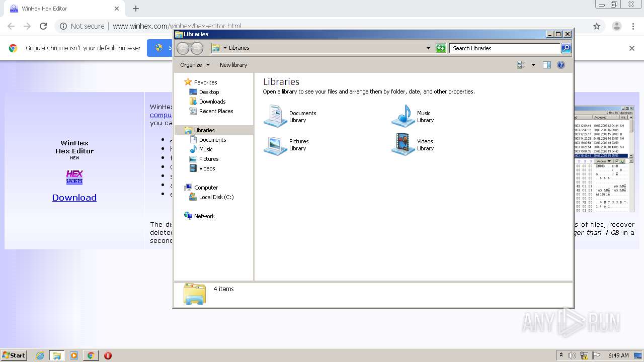The image size is (644, 362).
Task: Click the Action Center flag tray icon
Action: [x=596, y=355]
